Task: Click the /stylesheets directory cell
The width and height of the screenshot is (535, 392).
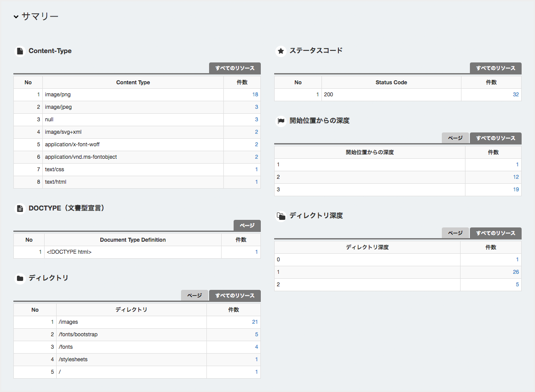Action: [132, 359]
